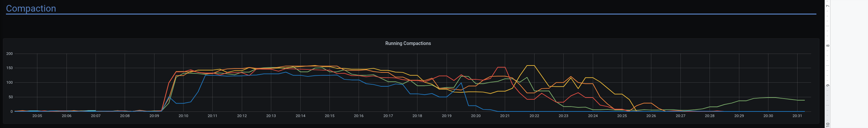Click the 20:13 time axis label

tap(271, 116)
